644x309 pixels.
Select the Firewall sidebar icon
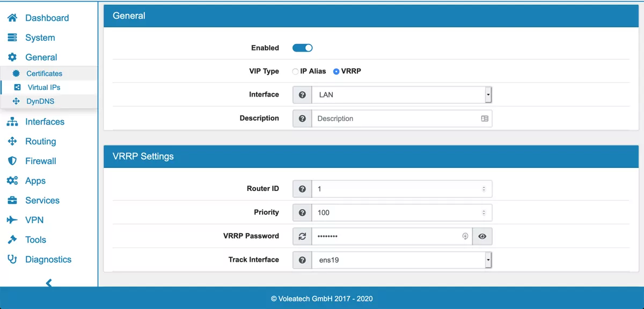click(x=12, y=161)
